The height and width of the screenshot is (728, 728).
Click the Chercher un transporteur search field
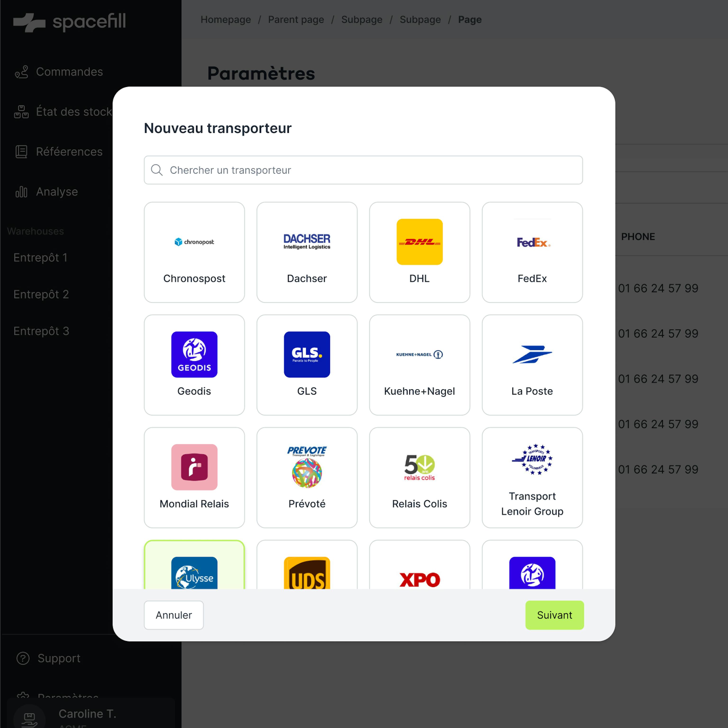pyautogui.click(x=363, y=170)
